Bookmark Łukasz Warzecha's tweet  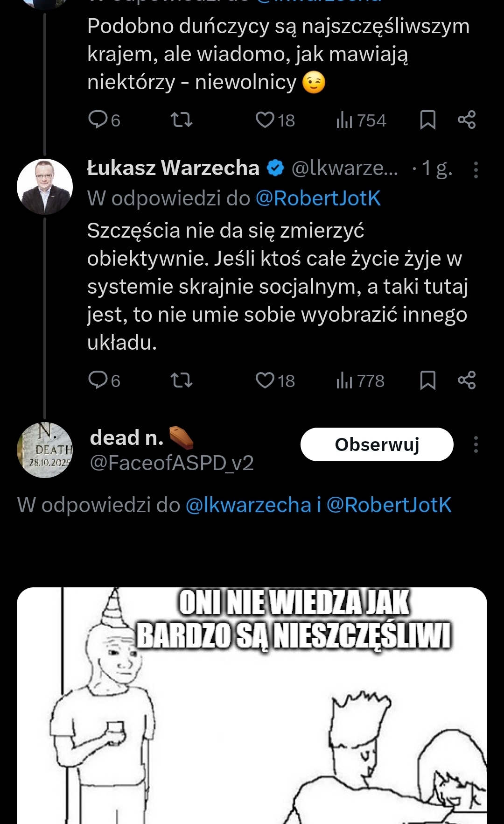point(427,380)
